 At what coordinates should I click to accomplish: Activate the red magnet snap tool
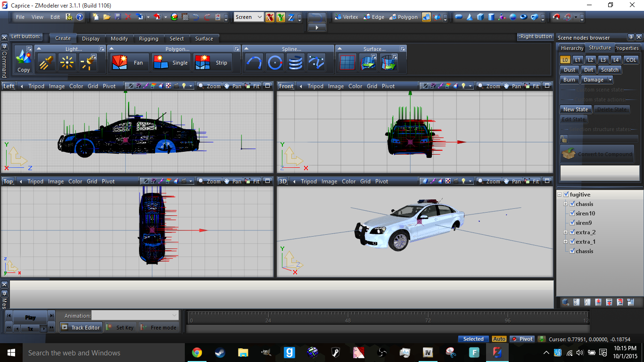(x=557, y=17)
